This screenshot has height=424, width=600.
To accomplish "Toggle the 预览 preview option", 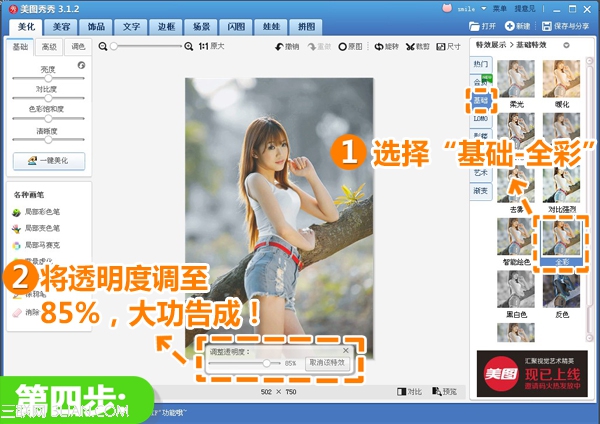I will pos(444,391).
